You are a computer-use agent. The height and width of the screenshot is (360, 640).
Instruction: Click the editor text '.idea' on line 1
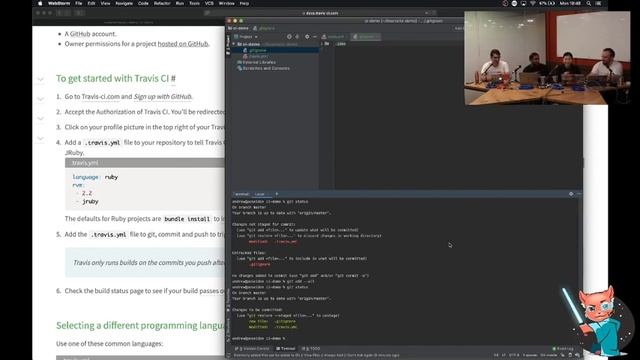341,44
